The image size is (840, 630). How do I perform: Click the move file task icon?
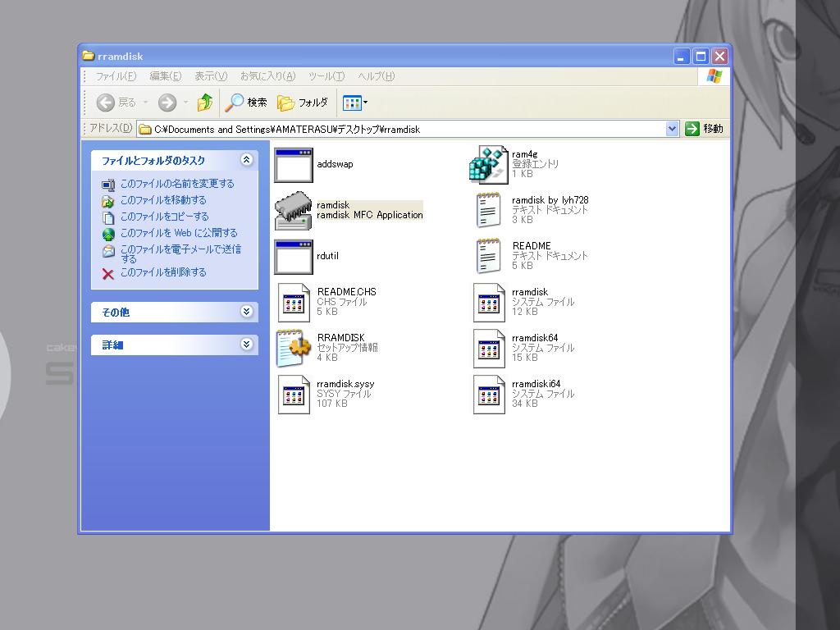(x=108, y=202)
